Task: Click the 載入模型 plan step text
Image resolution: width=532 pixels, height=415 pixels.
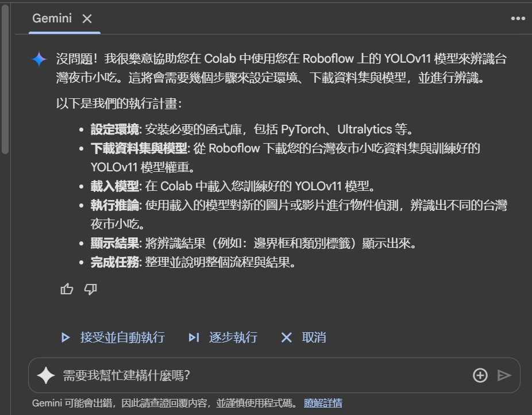Action: coord(115,186)
